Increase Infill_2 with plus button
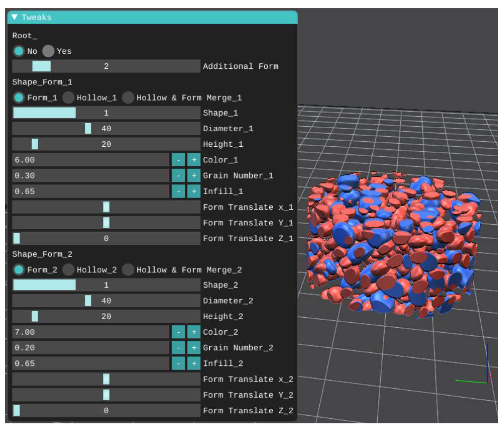 [x=194, y=364]
